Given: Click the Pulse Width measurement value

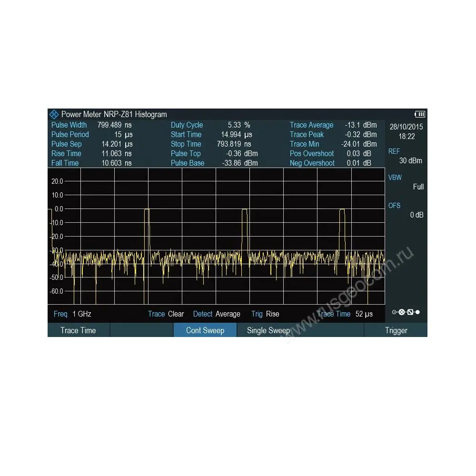Looking at the screenshot, I should [x=115, y=125].
